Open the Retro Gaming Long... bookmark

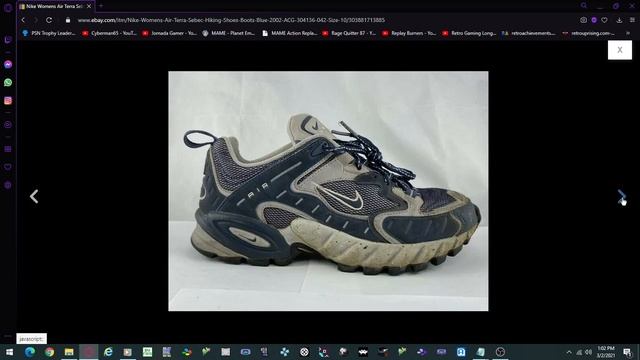[469, 33]
